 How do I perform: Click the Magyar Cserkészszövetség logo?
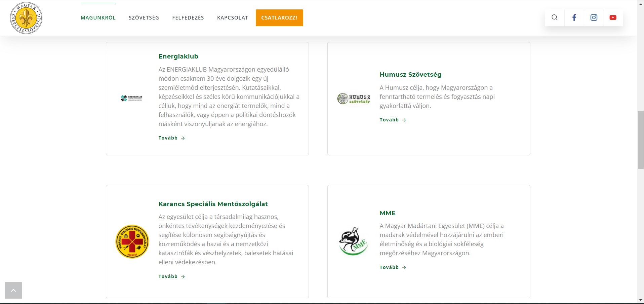click(x=26, y=18)
